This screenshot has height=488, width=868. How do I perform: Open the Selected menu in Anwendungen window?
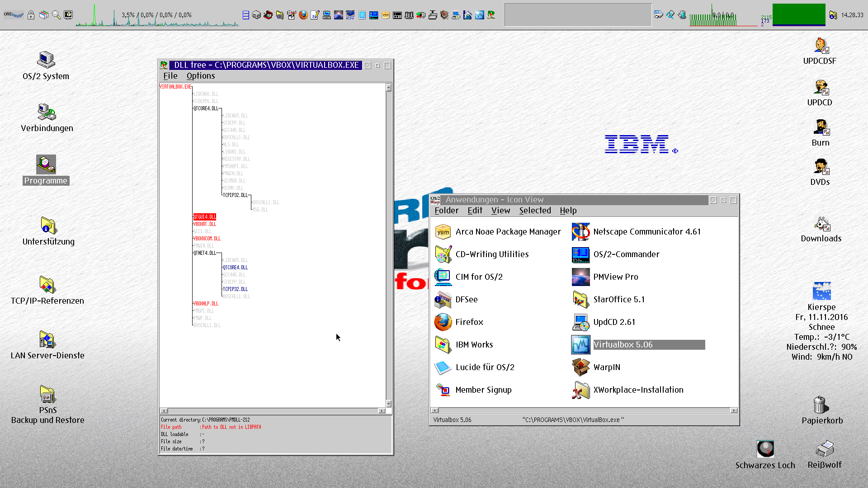[535, 211]
